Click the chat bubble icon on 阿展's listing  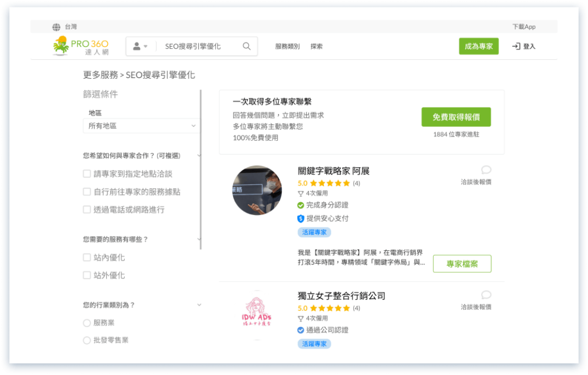coord(485,171)
